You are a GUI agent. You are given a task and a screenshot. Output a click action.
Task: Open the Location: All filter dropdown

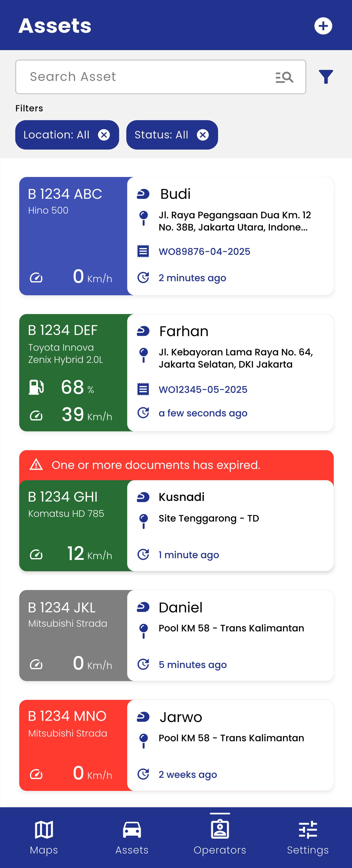tap(56, 135)
